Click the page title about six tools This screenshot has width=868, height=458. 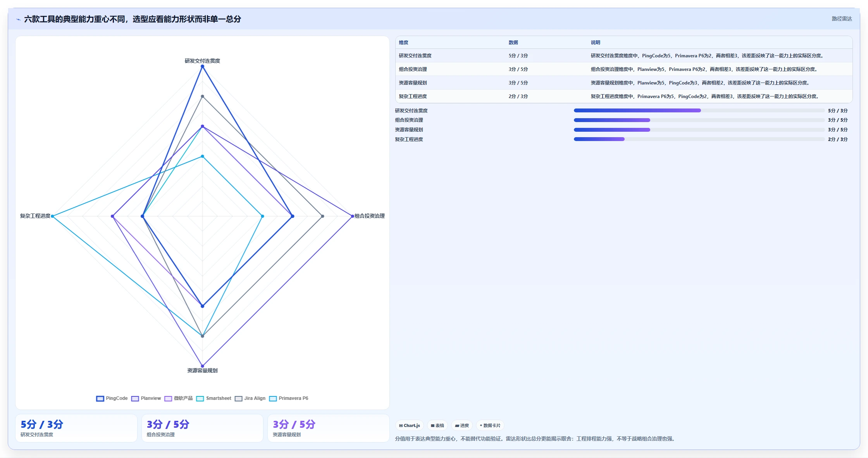pos(133,19)
